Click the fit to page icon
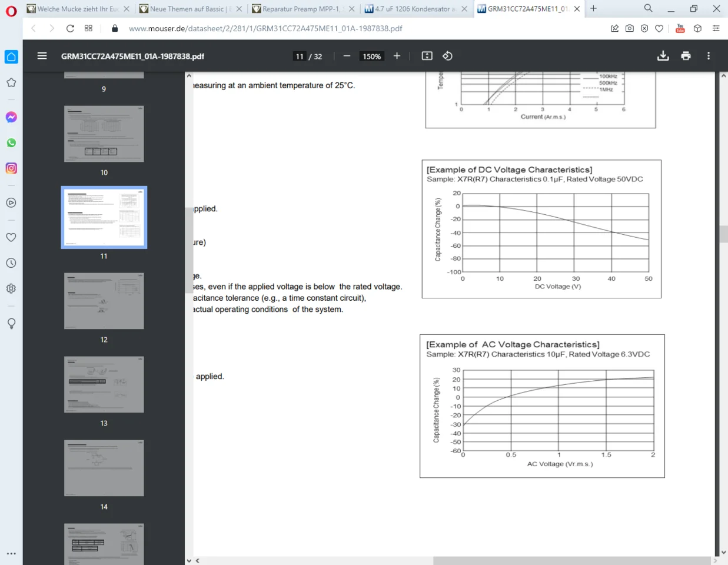The image size is (728, 565). click(427, 56)
